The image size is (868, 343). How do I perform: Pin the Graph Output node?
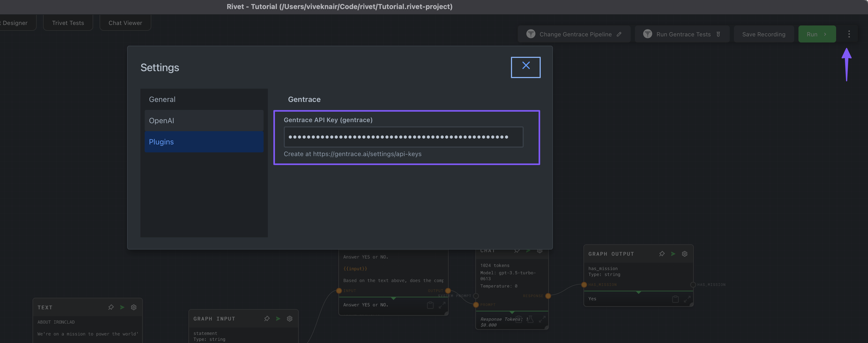click(x=662, y=254)
